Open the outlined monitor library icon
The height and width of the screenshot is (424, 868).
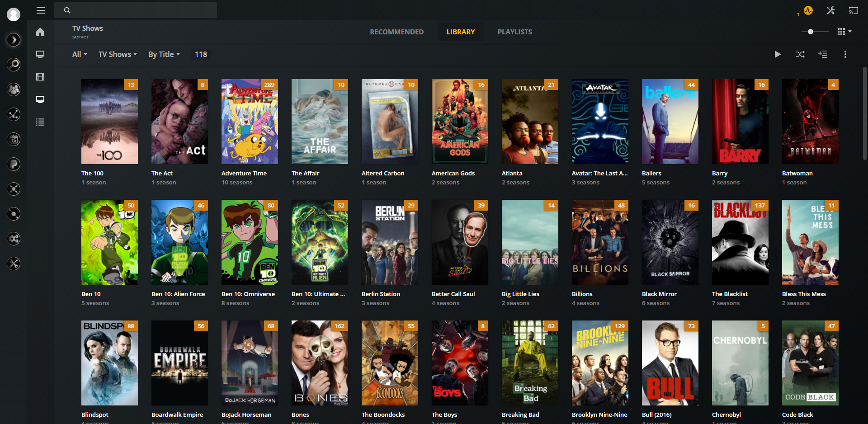tap(40, 54)
